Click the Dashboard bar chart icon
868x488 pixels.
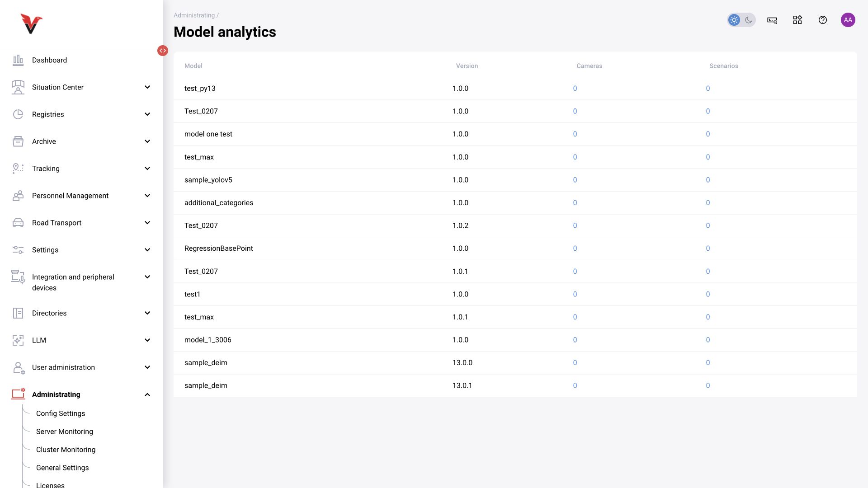pos(18,60)
